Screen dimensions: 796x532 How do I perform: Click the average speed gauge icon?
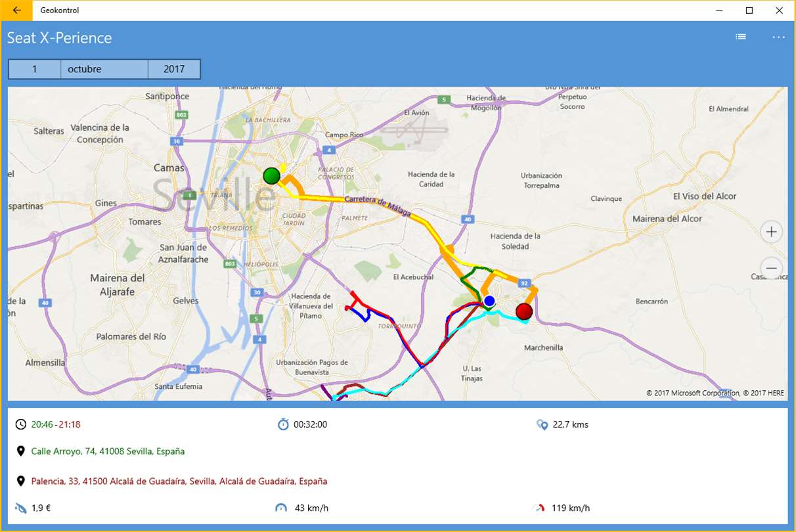pyautogui.click(x=282, y=508)
